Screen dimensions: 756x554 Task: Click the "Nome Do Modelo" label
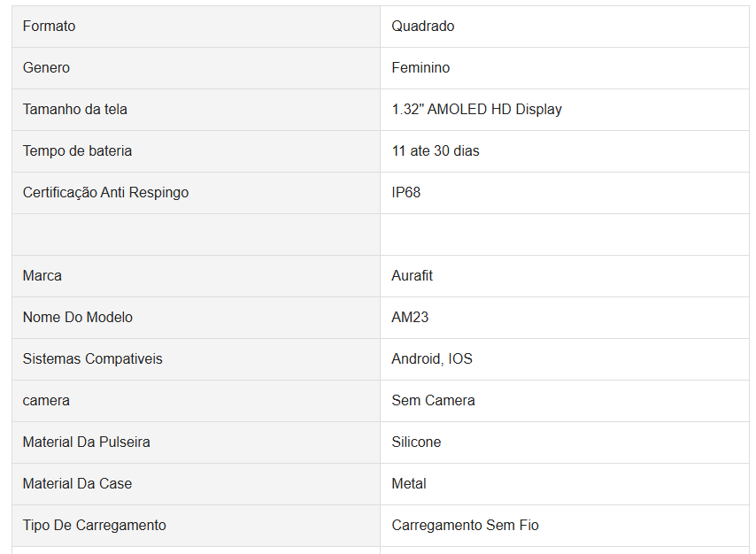click(78, 318)
